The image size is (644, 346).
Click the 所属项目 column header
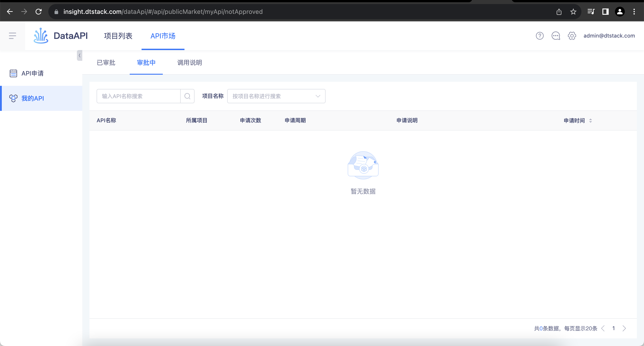(197, 120)
